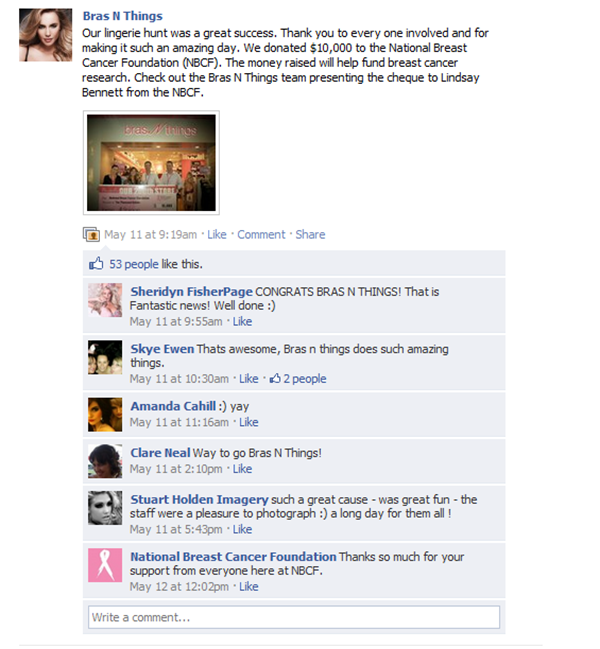600x649 pixels.
Task: Click the Bras N Things profile picture
Action: (x=46, y=35)
